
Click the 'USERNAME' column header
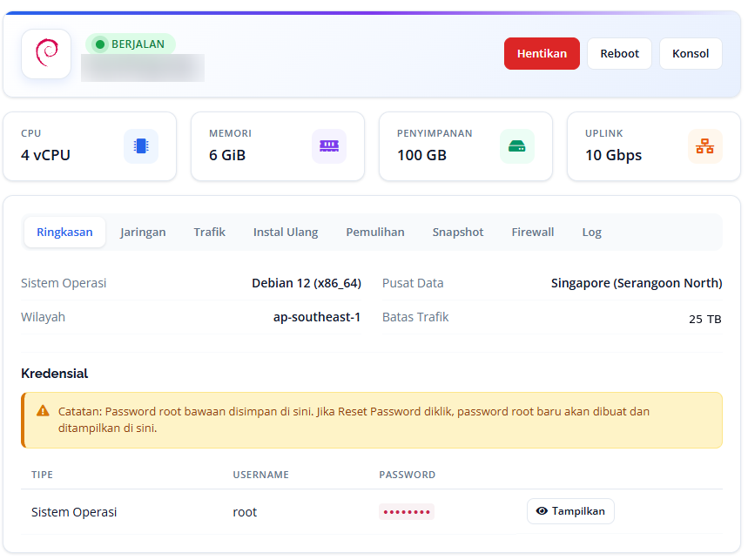tap(260, 476)
